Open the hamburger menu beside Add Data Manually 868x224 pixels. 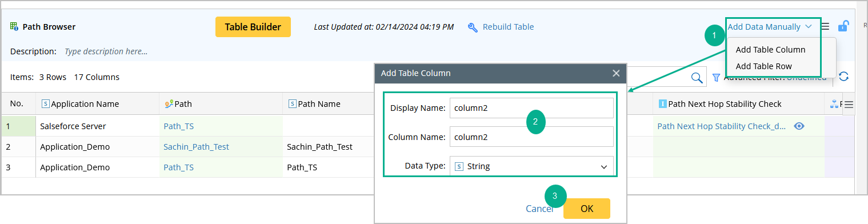coord(825,26)
